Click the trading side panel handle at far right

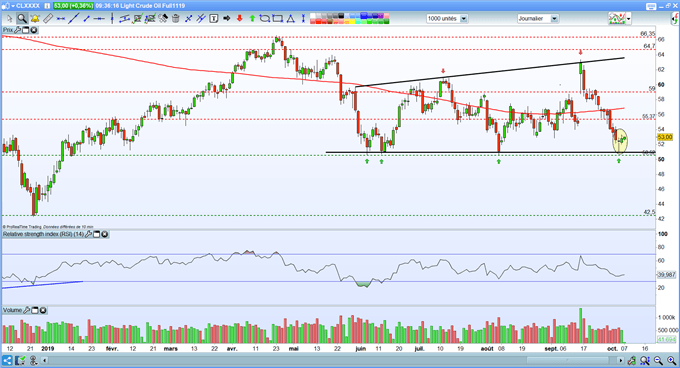676,19
